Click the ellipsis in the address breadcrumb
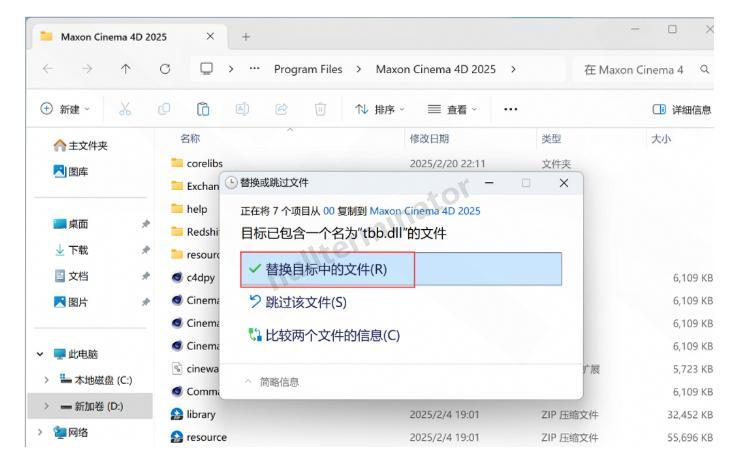This screenshot has width=738, height=464. 255,69
